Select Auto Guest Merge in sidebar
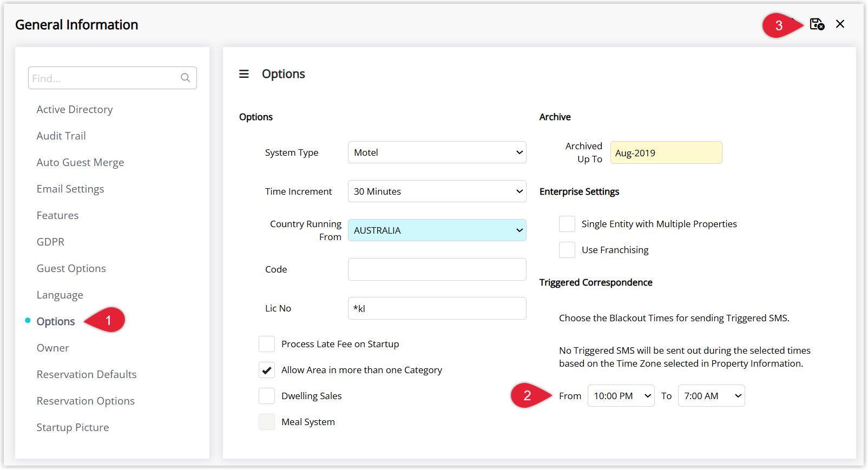The image size is (868, 470). [80, 162]
